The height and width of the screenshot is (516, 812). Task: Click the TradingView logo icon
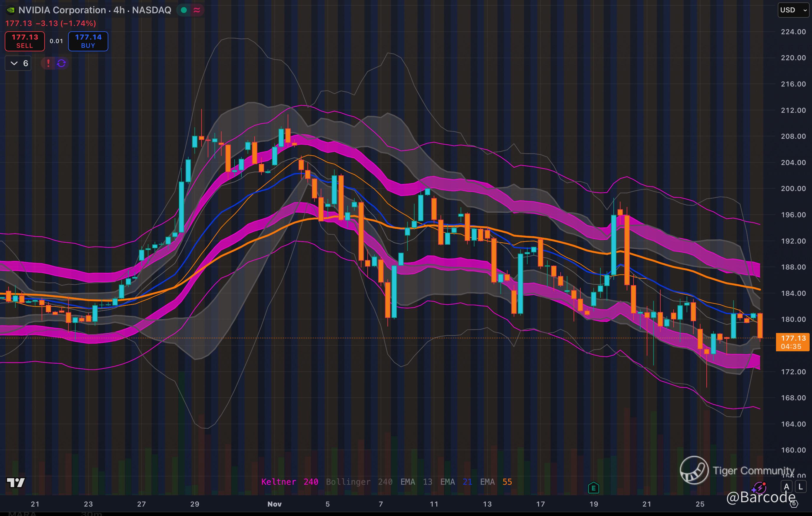pyautogui.click(x=16, y=483)
